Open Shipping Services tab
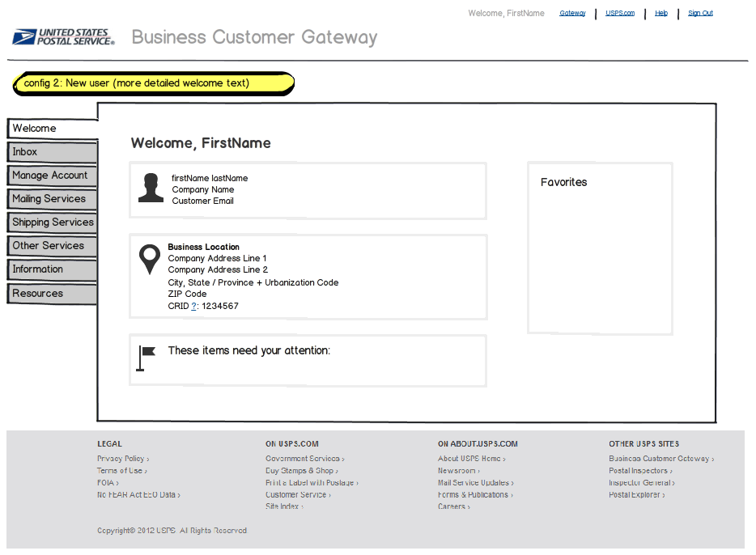The image size is (756, 555). click(52, 222)
